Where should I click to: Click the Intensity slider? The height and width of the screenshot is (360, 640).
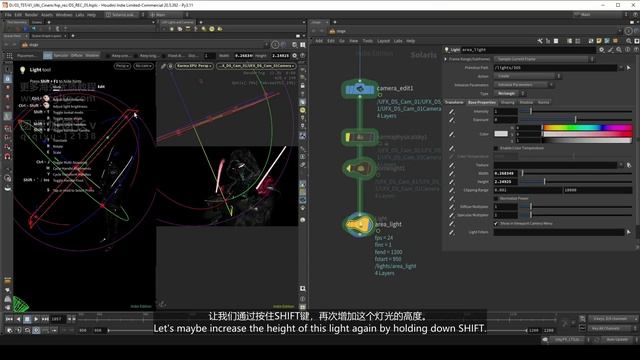576,111
